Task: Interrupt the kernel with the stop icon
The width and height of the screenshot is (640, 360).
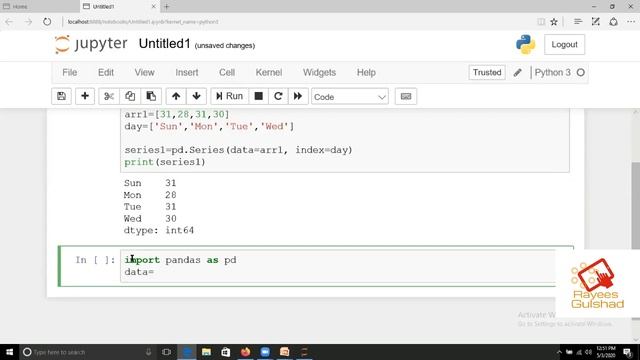Action: tap(258, 96)
